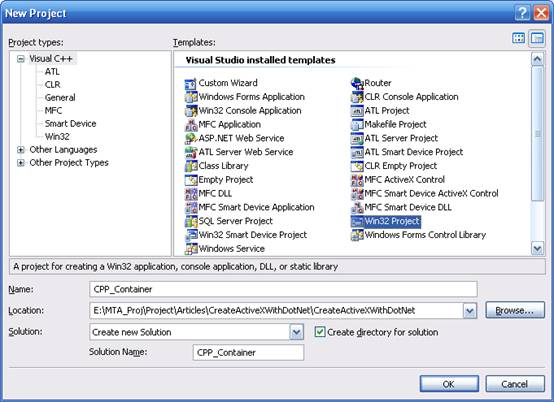Choose the ATL Server Project icon
554x402 pixels.
(x=357, y=138)
